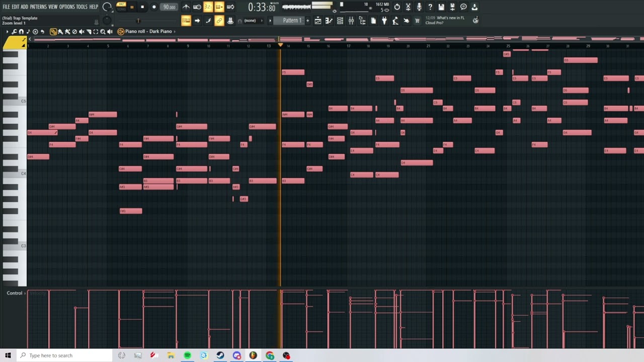The height and width of the screenshot is (362, 644).
Task: Toggle the link chain multilink button
Action: pos(219,21)
